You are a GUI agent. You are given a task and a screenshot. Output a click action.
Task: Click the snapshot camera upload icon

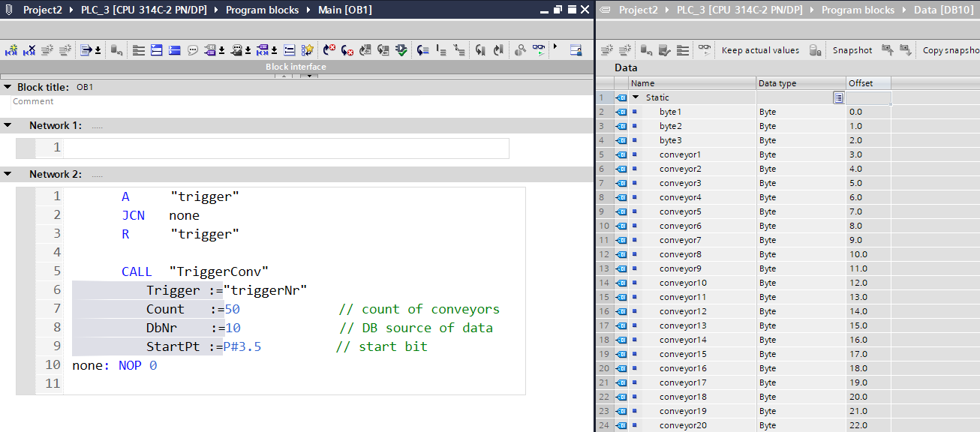pos(887,50)
